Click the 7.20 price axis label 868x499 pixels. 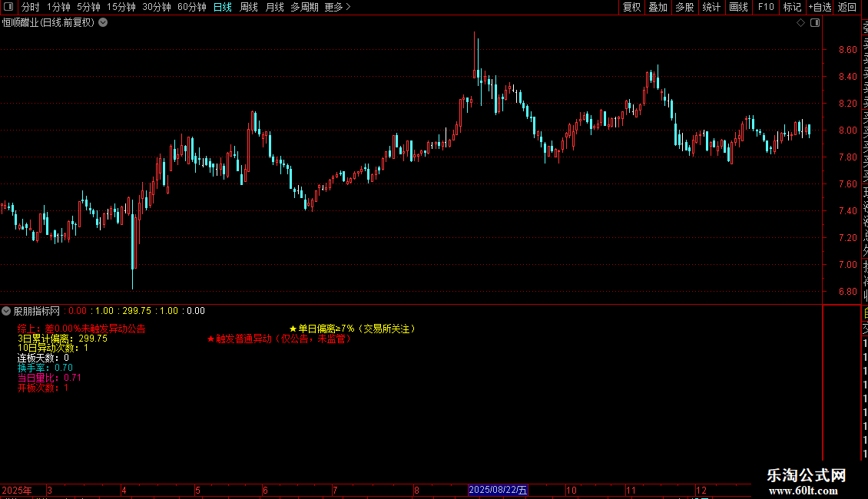tap(847, 238)
